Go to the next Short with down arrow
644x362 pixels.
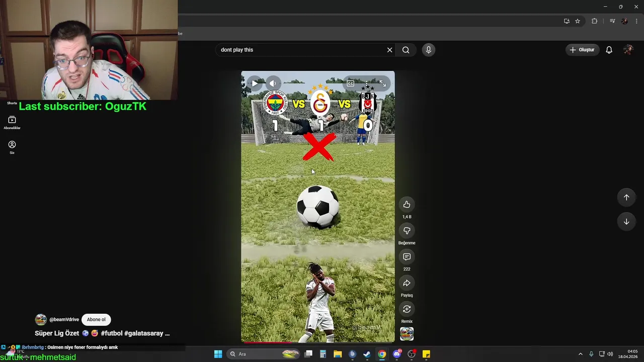click(626, 221)
